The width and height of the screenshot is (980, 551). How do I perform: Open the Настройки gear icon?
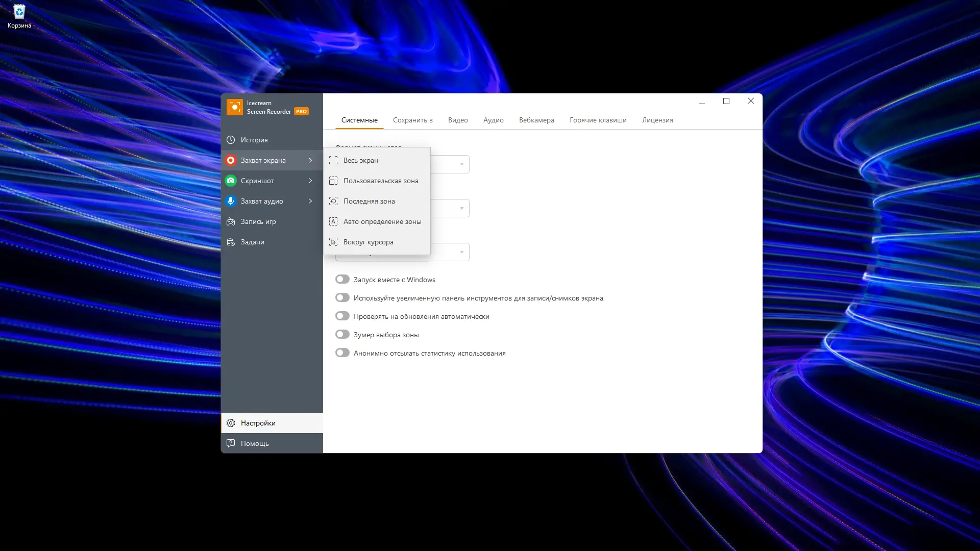click(x=231, y=423)
